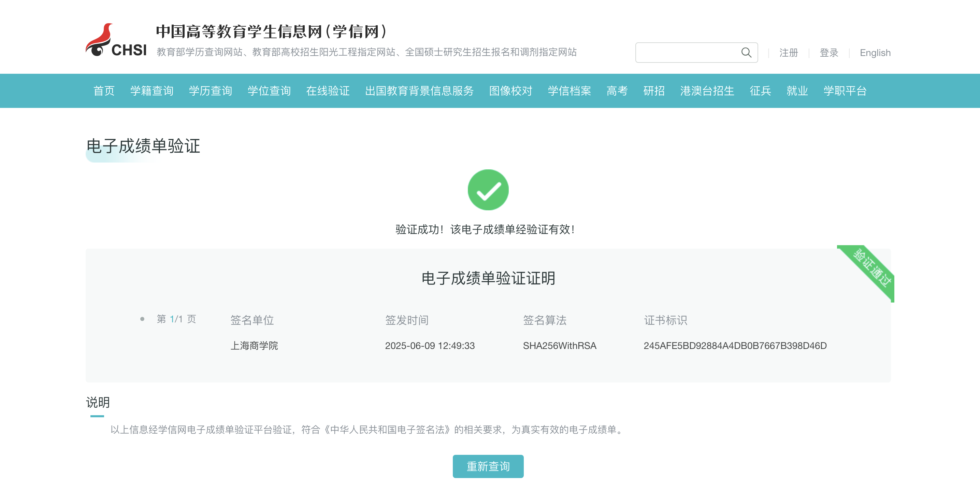The width and height of the screenshot is (980, 504).
Task: Click the CHSI logo
Action: pyautogui.click(x=116, y=40)
